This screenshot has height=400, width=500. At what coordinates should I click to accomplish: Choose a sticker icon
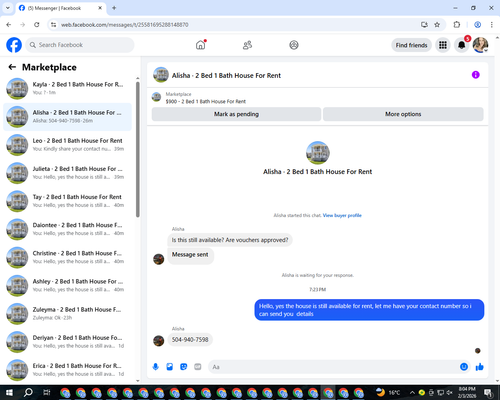184,367
